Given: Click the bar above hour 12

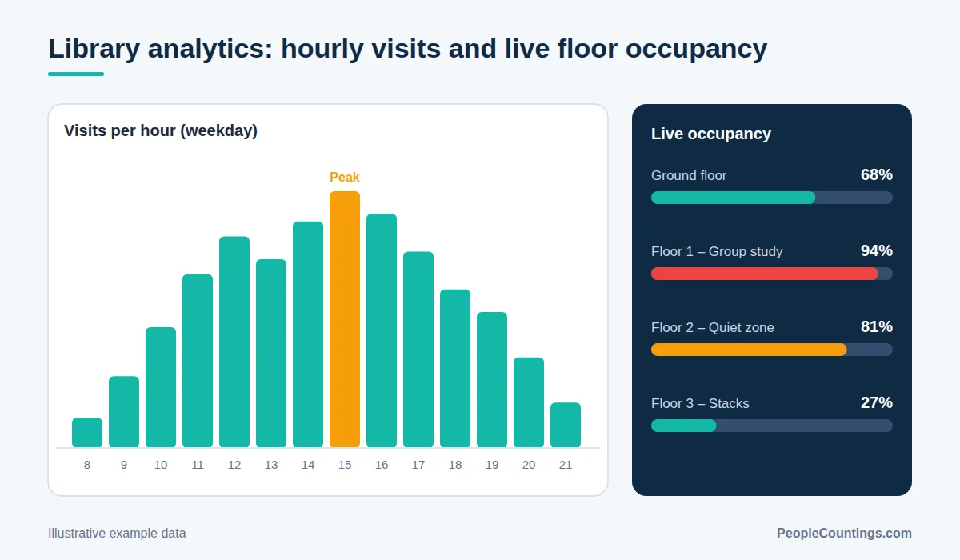Looking at the screenshot, I should coord(234,342).
